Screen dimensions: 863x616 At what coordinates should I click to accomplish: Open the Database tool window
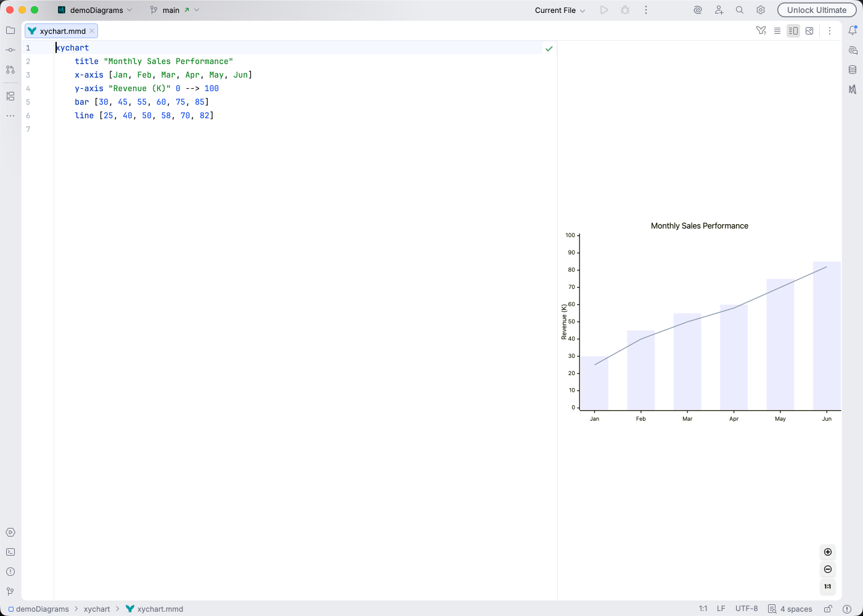click(854, 70)
